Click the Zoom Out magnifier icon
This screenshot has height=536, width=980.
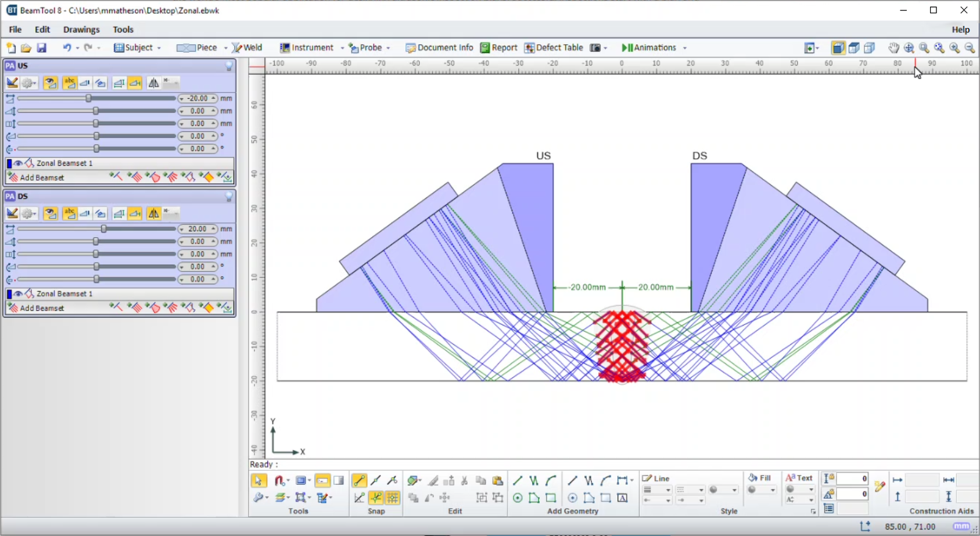[x=969, y=48]
